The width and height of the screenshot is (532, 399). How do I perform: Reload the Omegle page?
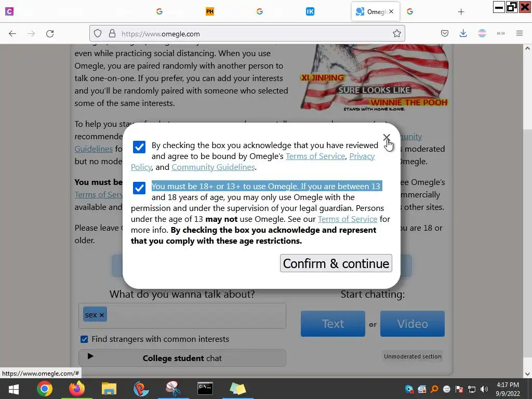point(50,33)
